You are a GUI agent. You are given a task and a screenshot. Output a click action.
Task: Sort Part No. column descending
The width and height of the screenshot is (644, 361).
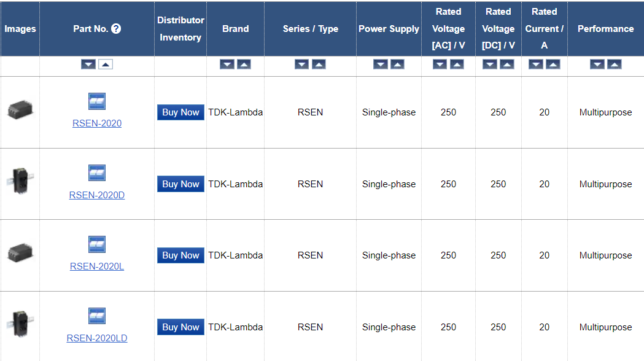coord(88,64)
